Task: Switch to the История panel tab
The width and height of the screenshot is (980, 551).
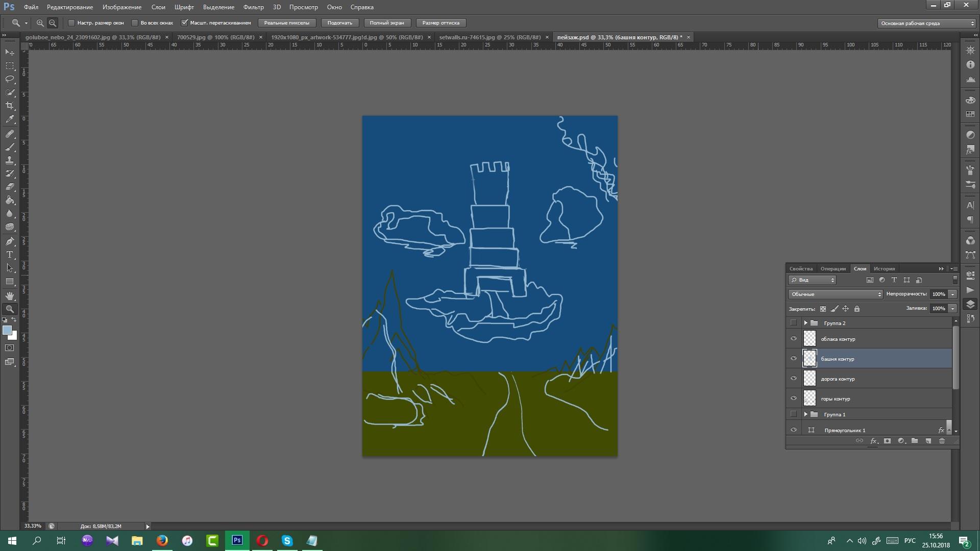Action: (x=884, y=269)
